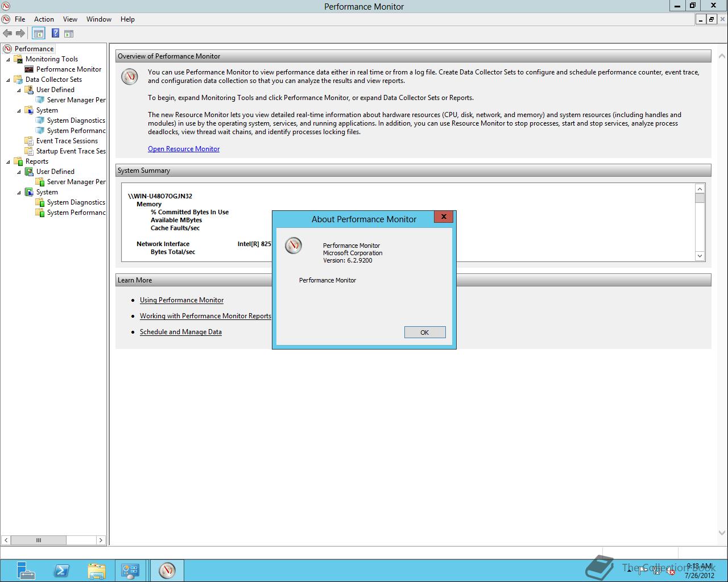Click tree pane horizontal scrollbar left arrow
The height and width of the screenshot is (582, 728).
[x=6, y=540]
